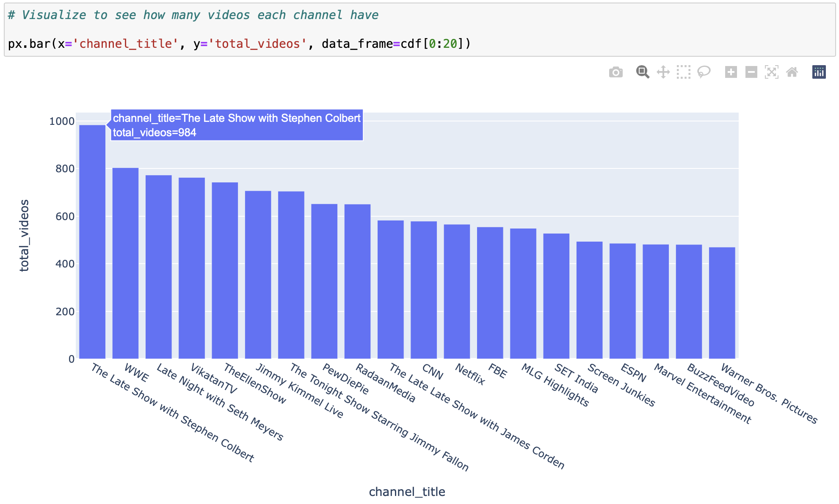Click the camera download plot icon
839x504 pixels.
point(615,72)
